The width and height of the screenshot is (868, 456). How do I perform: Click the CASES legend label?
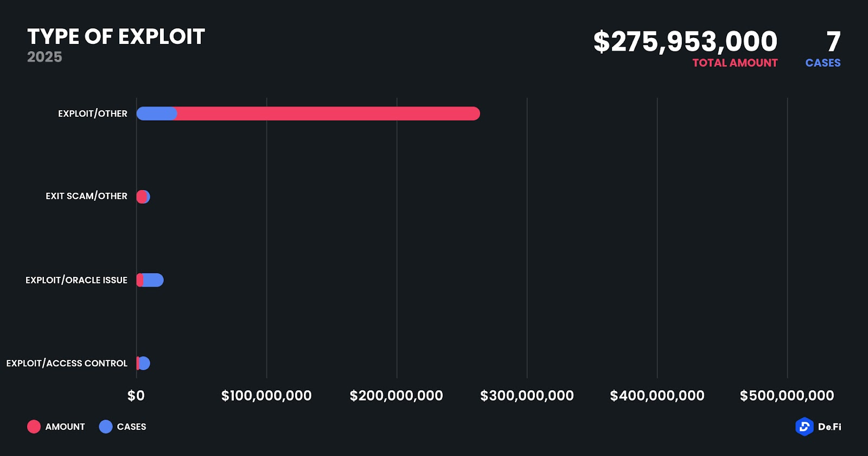[131, 427]
